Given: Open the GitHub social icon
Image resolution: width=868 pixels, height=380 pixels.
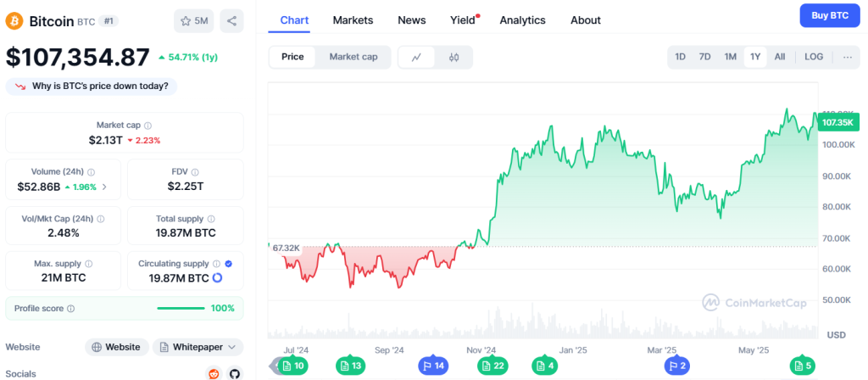Looking at the screenshot, I should click(x=235, y=374).
